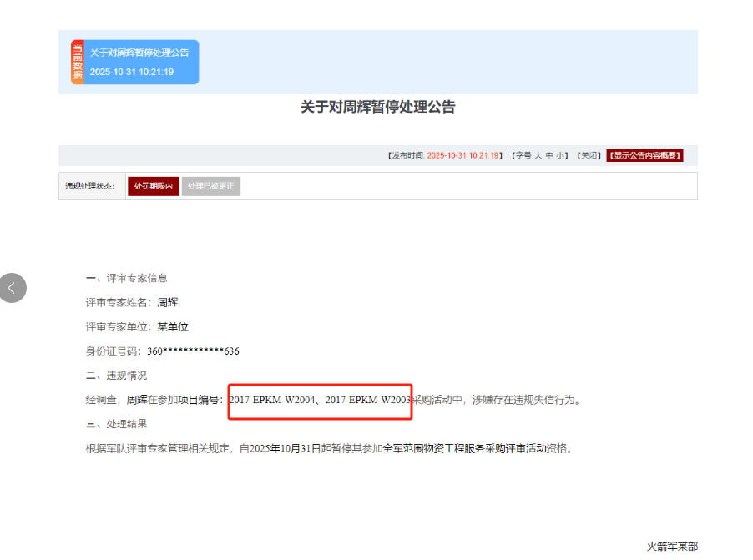Click the 三、处理结果 section heading
Screen dimensions: 753x560
116,424
